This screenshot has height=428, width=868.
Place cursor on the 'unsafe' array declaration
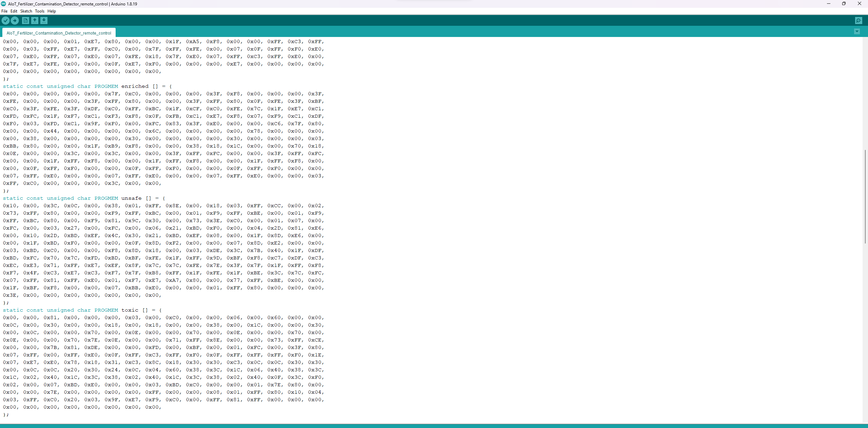click(131, 198)
